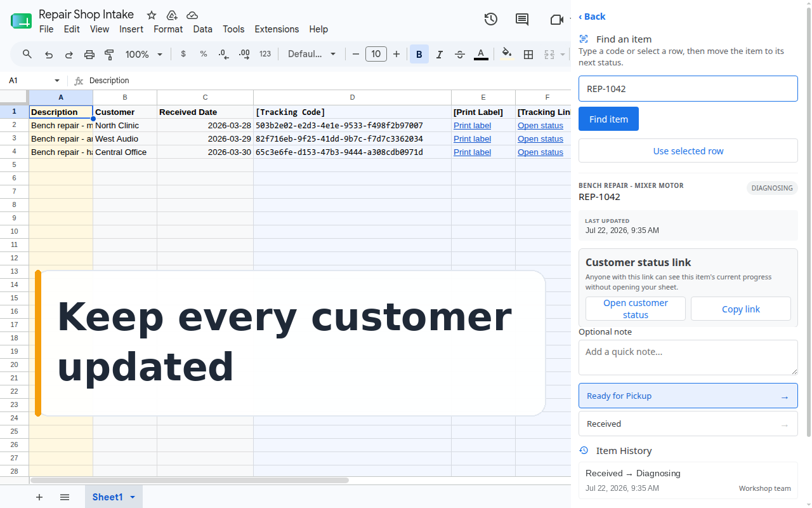Open the Tools menu
The width and height of the screenshot is (812, 508).
[233, 29]
